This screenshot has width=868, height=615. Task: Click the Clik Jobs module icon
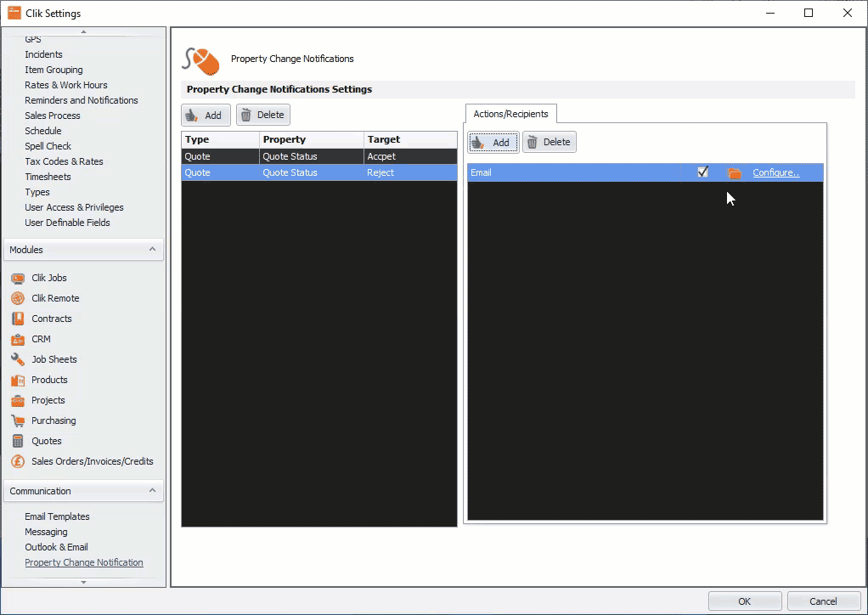[x=18, y=279]
